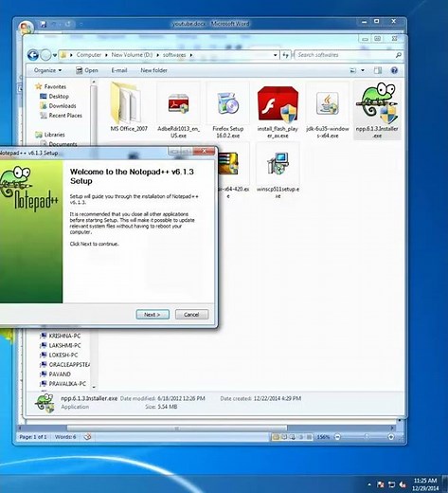
Task: Select the npp.6.1.3.Installer.exe chameleon icon
Action: 377,103
